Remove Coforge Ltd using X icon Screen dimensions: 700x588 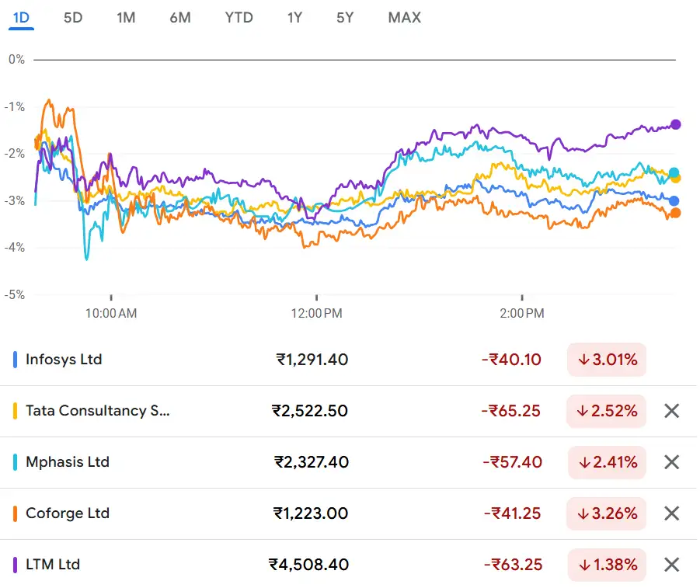pos(672,513)
